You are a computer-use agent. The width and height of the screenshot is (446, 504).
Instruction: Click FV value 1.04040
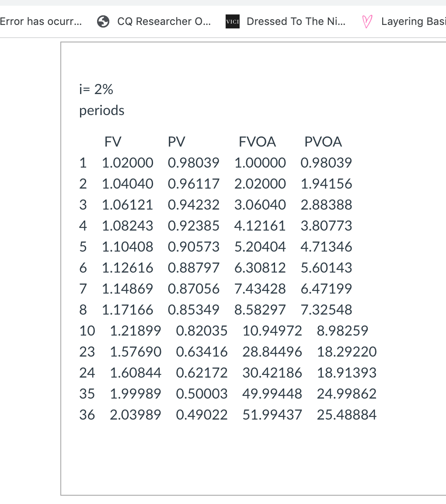coord(128,184)
